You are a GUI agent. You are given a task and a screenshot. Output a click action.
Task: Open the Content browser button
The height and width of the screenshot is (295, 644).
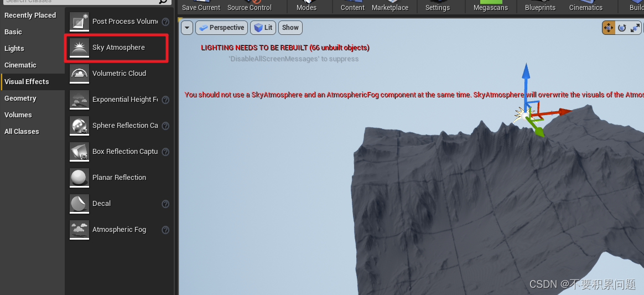click(353, 6)
